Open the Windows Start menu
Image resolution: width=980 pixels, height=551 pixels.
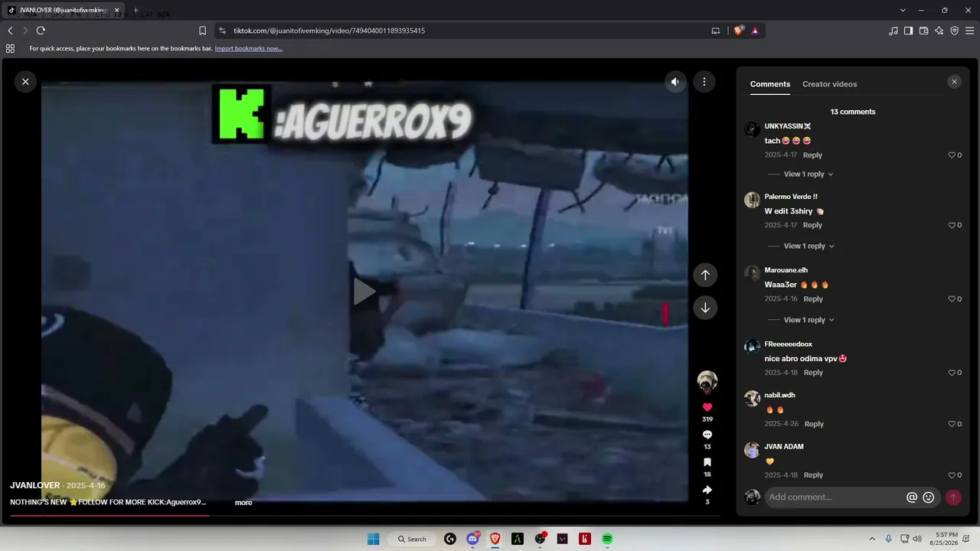coord(374,539)
